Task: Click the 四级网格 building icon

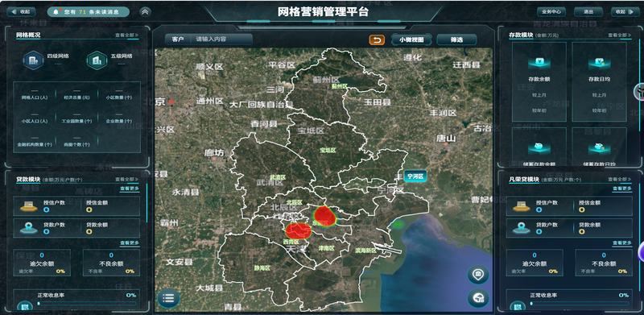Action: tap(33, 60)
